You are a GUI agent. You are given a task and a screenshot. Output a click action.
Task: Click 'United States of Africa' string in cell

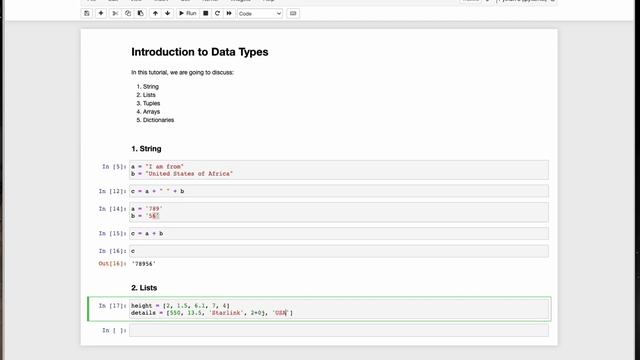click(x=189, y=173)
